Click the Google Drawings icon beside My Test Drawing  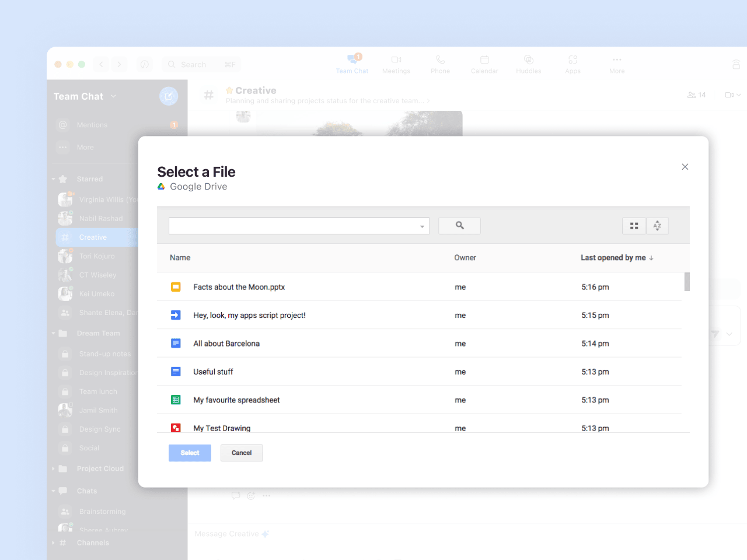[176, 428]
